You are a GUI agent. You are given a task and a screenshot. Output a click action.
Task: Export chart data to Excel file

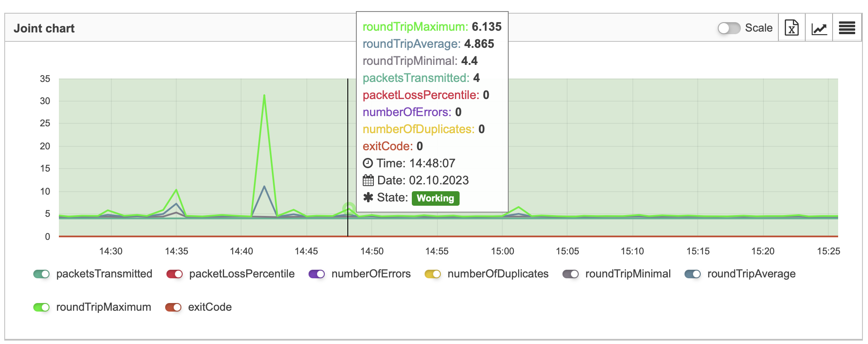pyautogui.click(x=792, y=28)
